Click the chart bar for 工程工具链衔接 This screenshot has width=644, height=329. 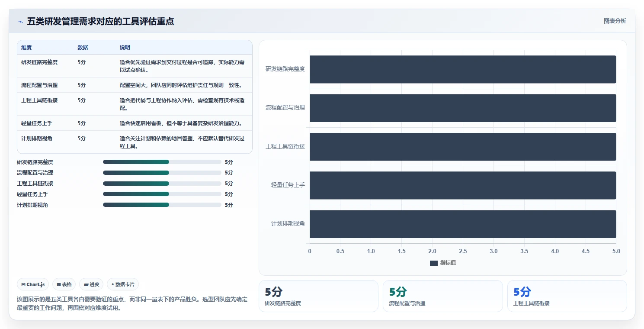(463, 146)
